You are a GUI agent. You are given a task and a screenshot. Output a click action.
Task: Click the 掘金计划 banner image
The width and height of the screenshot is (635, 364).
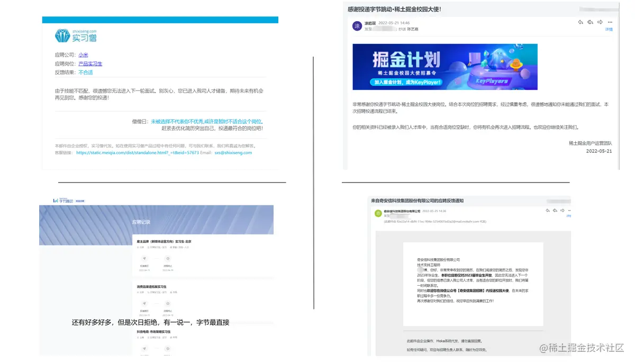[x=445, y=67]
